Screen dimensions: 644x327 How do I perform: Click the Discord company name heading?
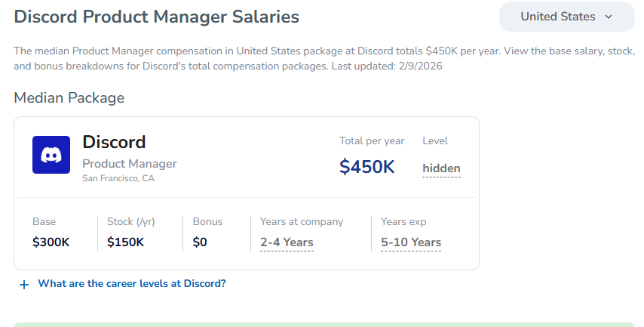[x=114, y=142]
